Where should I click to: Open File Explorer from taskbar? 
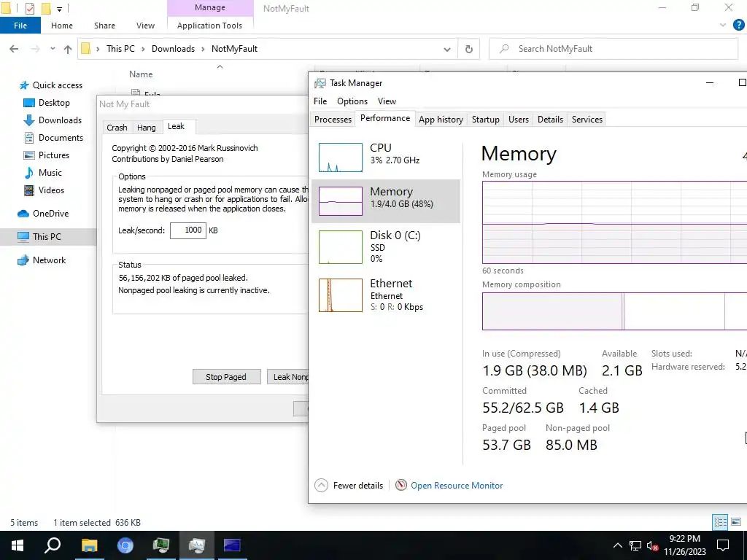click(89, 545)
